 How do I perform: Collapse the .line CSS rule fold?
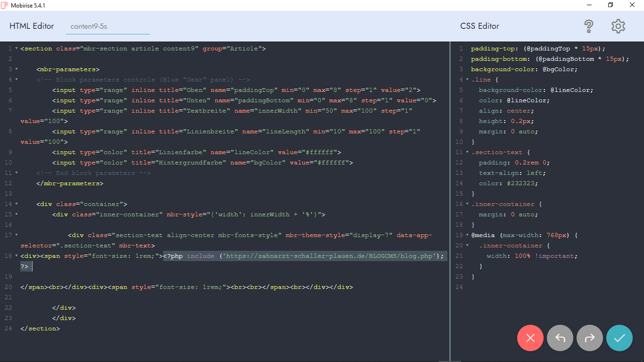[x=467, y=80]
